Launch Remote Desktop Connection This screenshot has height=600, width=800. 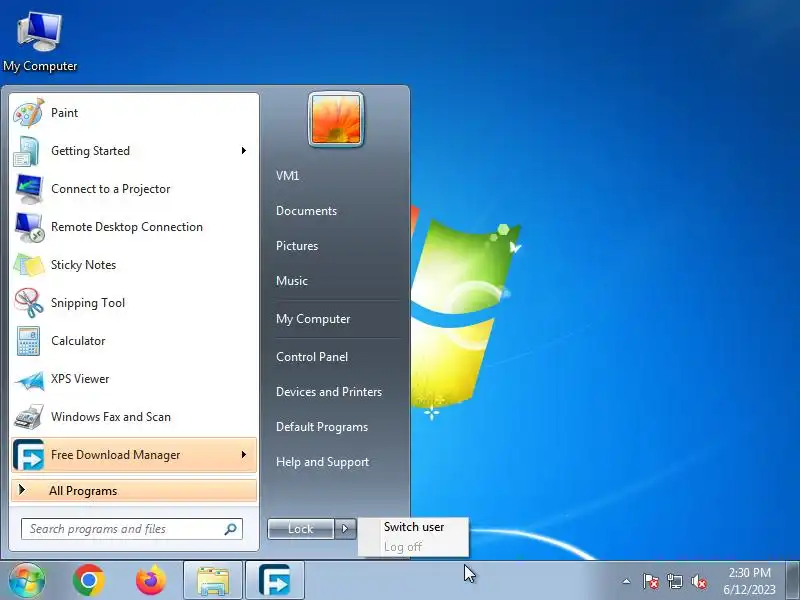[x=133, y=227]
